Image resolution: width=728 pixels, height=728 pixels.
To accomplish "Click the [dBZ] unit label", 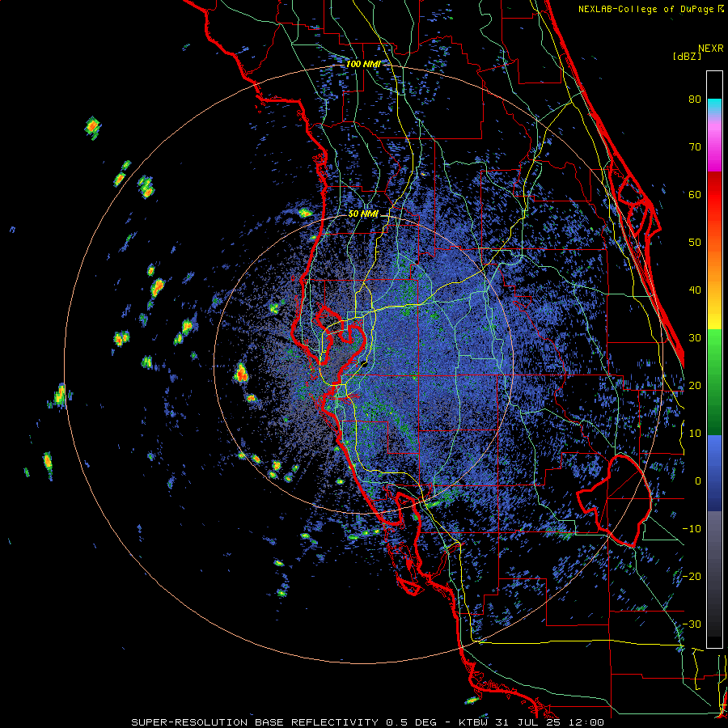I will click(x=687, y=57).
